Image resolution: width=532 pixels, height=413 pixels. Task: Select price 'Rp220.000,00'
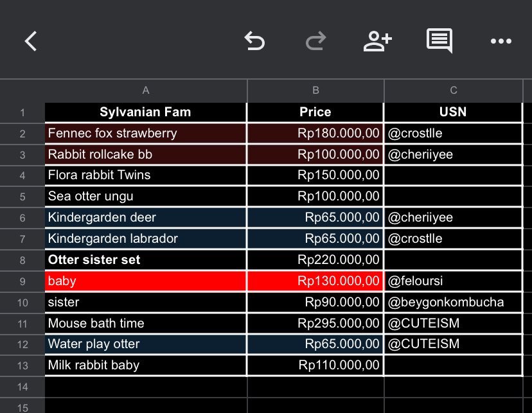pos(315,259)
